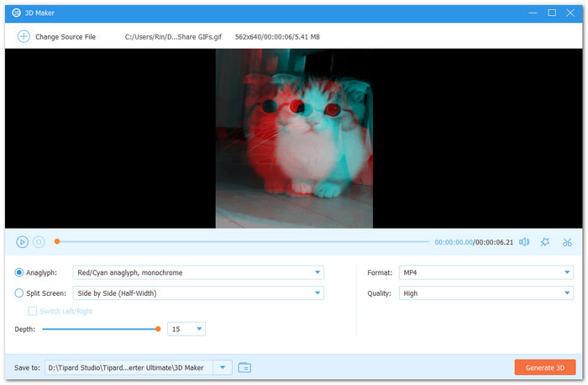The width and height of the screenshot is (588, 385).
Task: Maximize the 3D Maker window
Action: click(552, 13)
